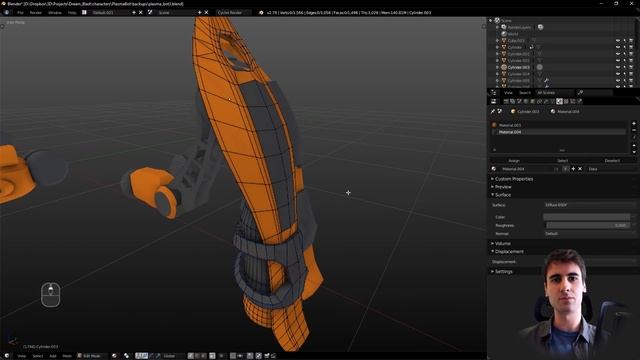Open the Render menu in top bar
Screen dimensions: 640x360
(36, 13)
